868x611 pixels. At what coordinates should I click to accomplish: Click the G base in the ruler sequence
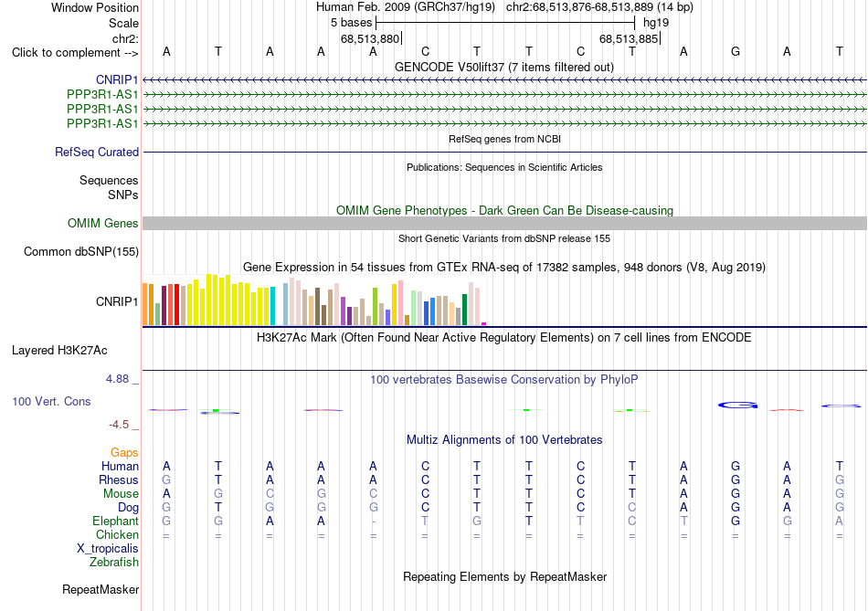(736, 51)
